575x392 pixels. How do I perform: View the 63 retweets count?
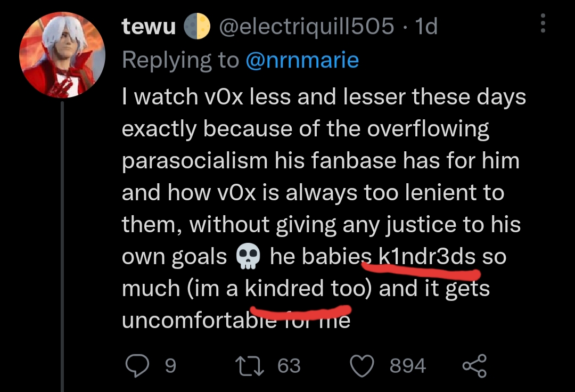pos(289,365)
